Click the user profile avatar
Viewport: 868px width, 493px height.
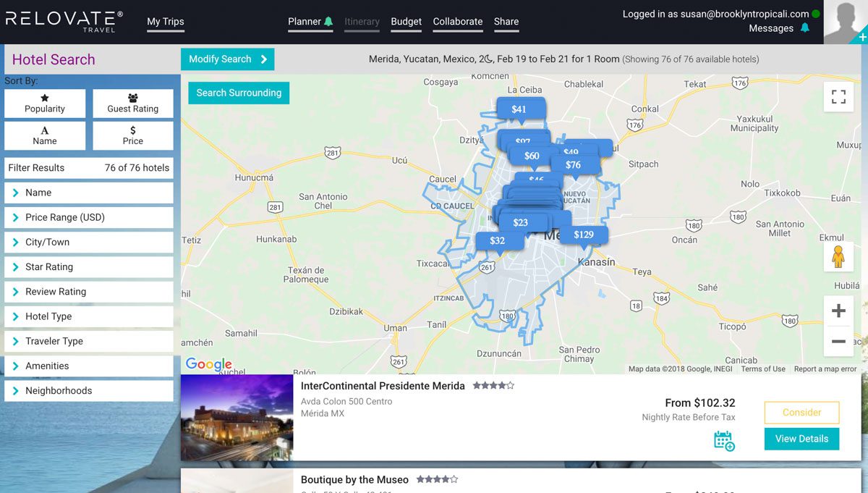click(846, 22)
